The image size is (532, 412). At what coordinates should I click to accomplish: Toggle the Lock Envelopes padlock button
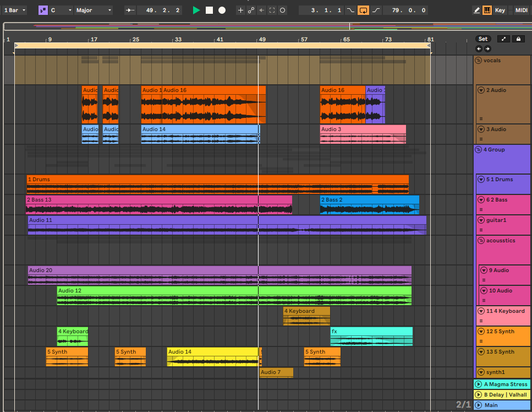518,39
